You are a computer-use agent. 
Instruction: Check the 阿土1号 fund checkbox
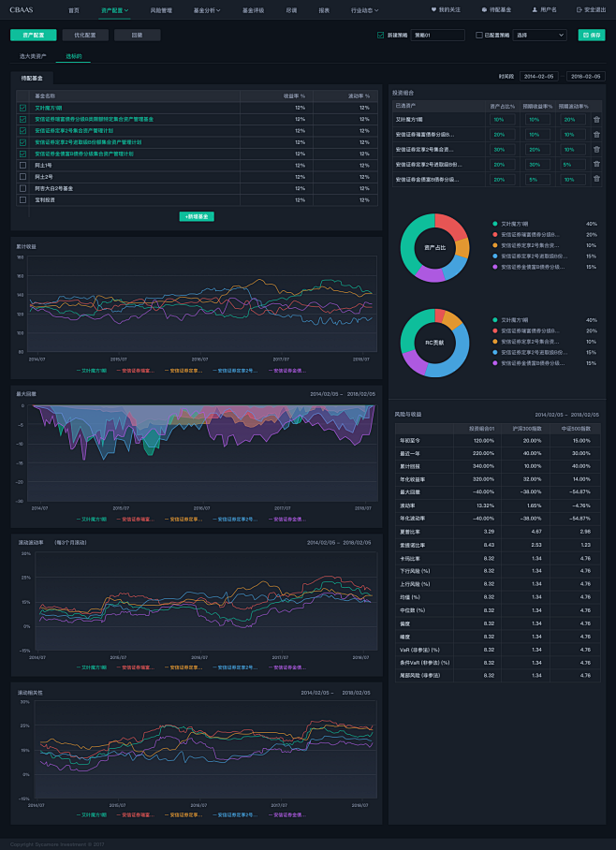pos(22,166)
